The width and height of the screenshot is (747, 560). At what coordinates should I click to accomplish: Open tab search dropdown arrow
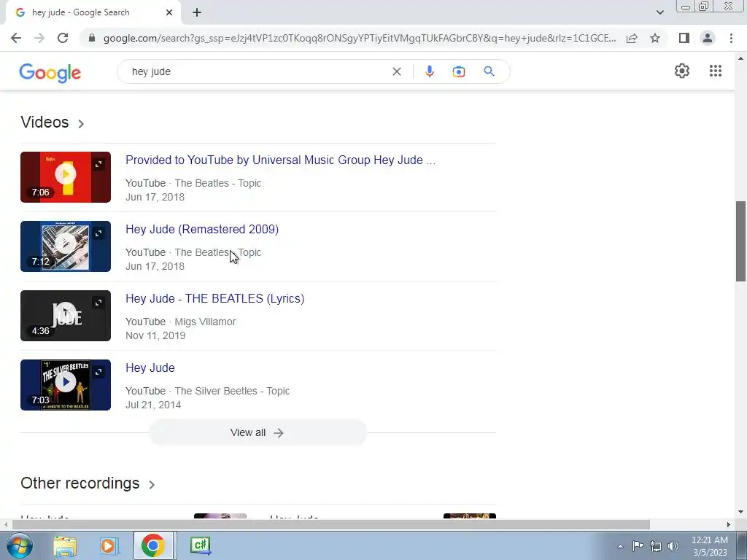tap(659, 12)
